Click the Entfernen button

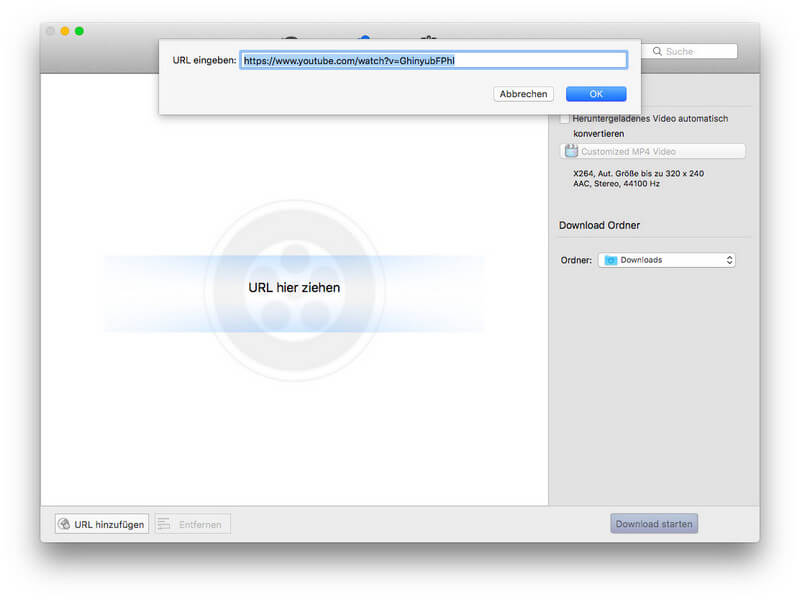pyautogui.click(x=193, y=523)
